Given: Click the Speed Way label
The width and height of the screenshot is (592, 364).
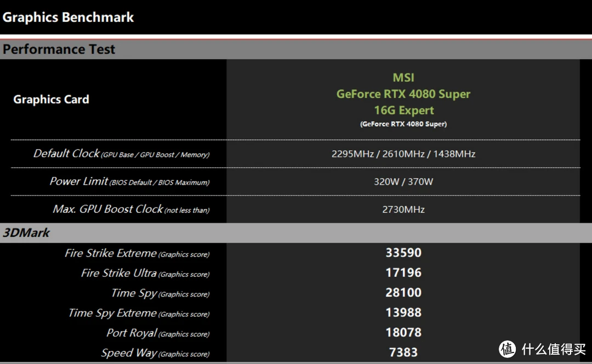Looking at the screenshot, I should click(155, 353).
